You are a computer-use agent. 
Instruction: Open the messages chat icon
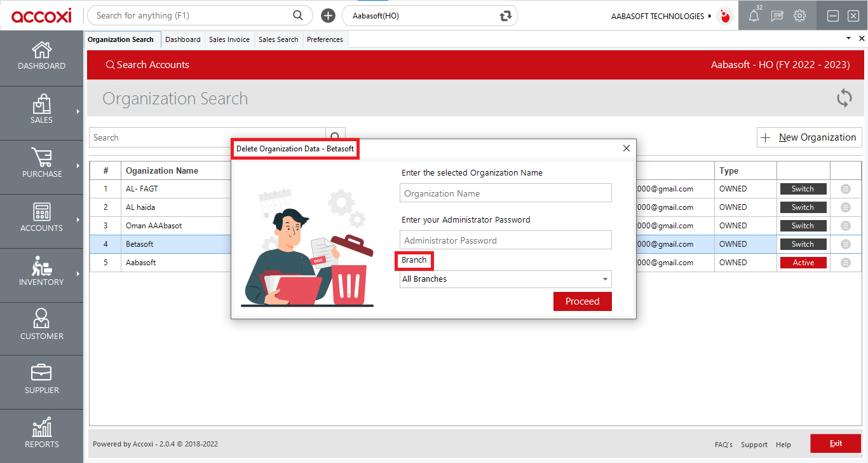777,16
